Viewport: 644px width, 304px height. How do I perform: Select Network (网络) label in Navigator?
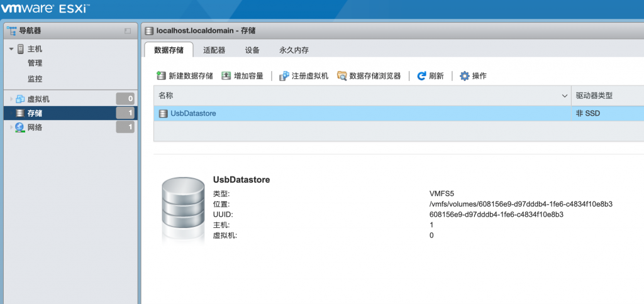coord(35,128)
